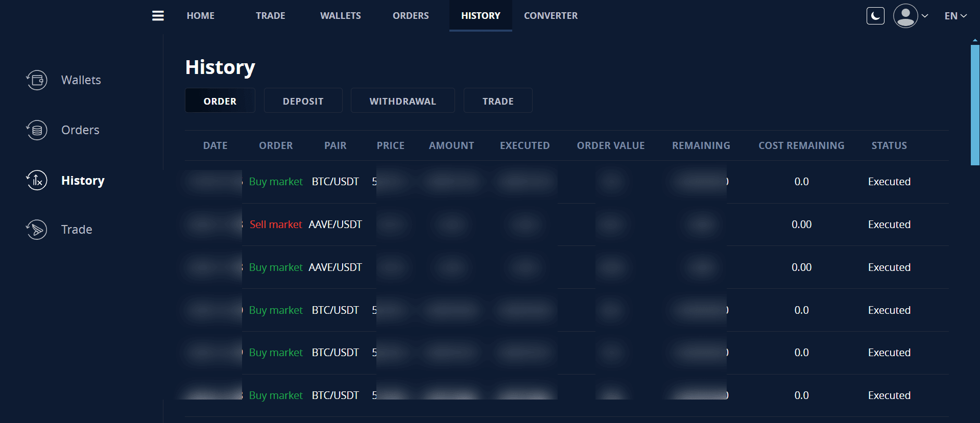This screenshot has width=980, height=423.
Task: Switch to the Withdrawal history tab
Action: [402, 101]
